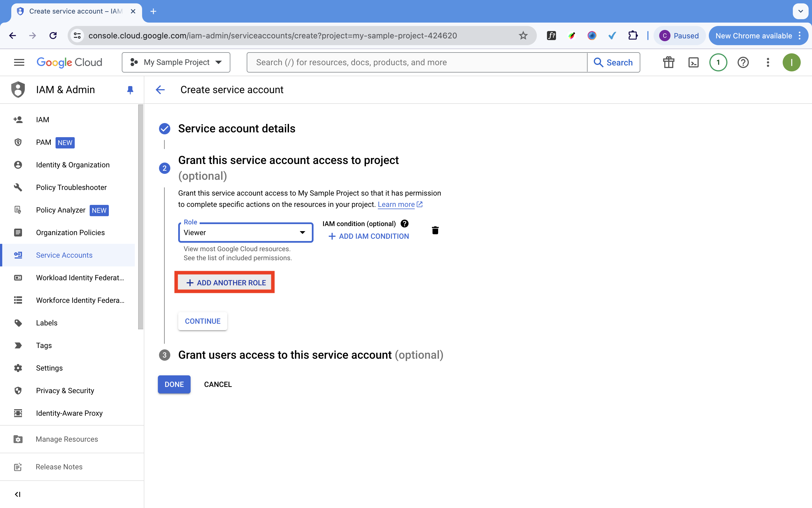
Task: Collapse the sidebar with the arrow icon
Action: (18, 494)
